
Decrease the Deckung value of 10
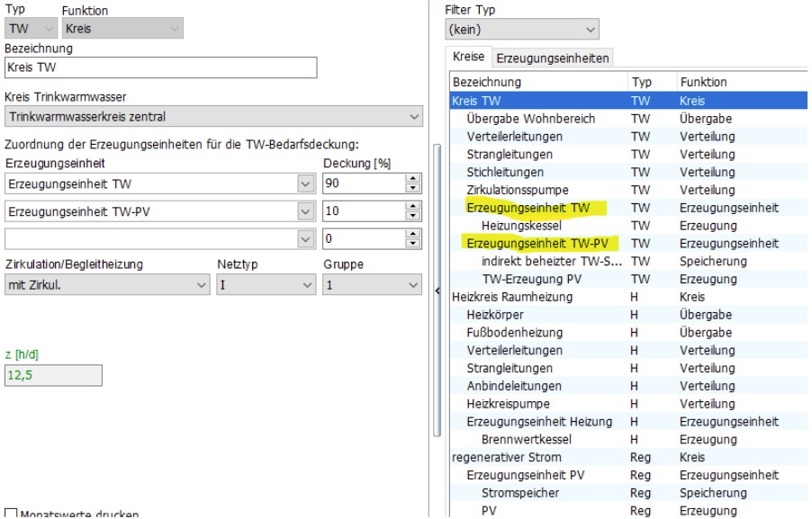tap(414, 216)
